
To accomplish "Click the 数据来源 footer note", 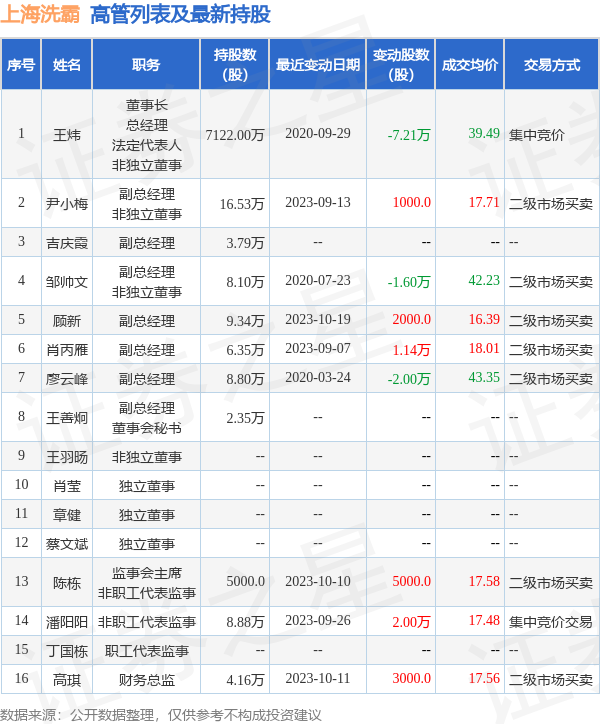I will pyautogui.click(x=161, y=715).
